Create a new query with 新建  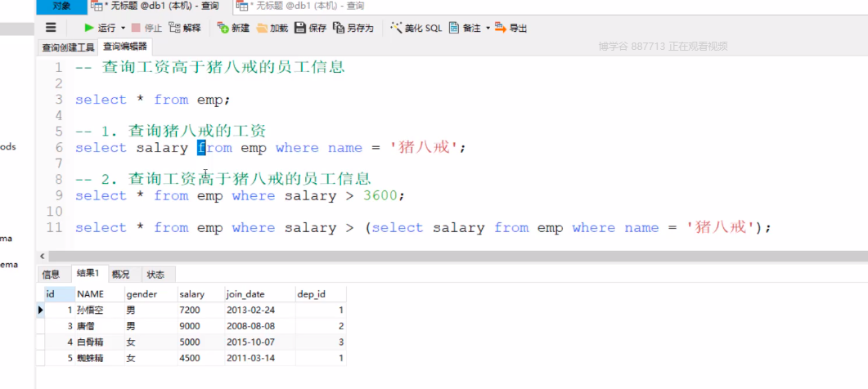[233, 28]
